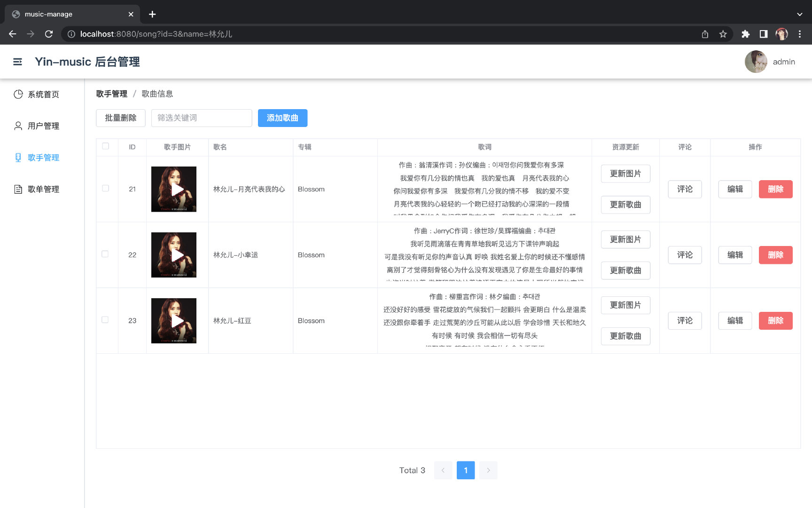Image resolution: width=812 pixels, height=508 pixels.
Task: Click the blue 添加歌曲 button
Action: click(282, 118)
